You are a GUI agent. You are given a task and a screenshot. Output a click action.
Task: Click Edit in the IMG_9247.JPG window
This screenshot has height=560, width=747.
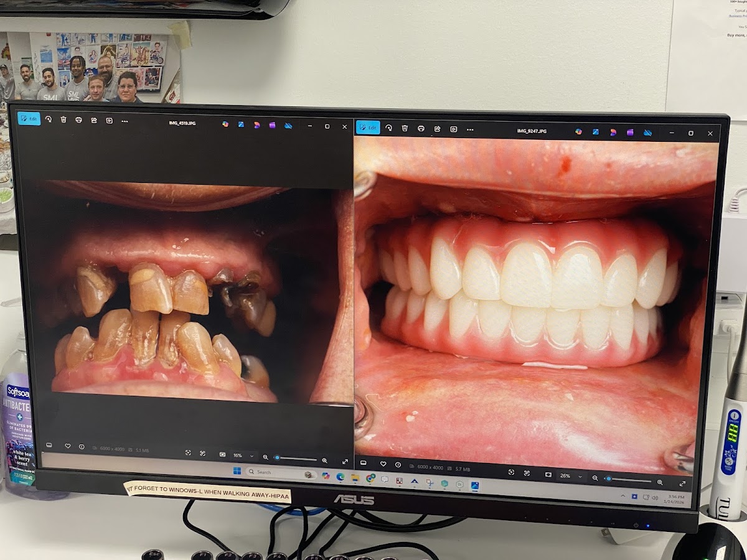pyautogui.click(x=368, y=127)
